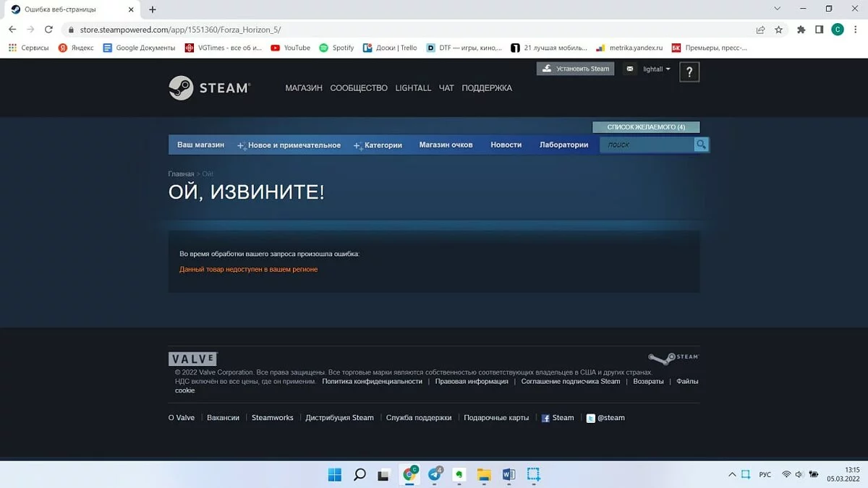This screenshot has height=488, width=868.
Task: Open Windows taskbar search
Action: pos(359,474)
